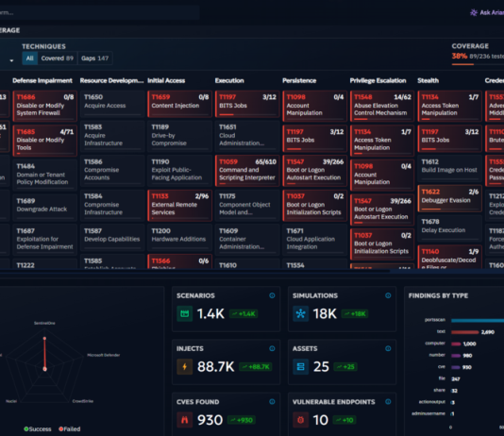This screenshot has height=436, width=504.
Task: Click the coverage progress bar under 38%
Action: pos(478,64)
